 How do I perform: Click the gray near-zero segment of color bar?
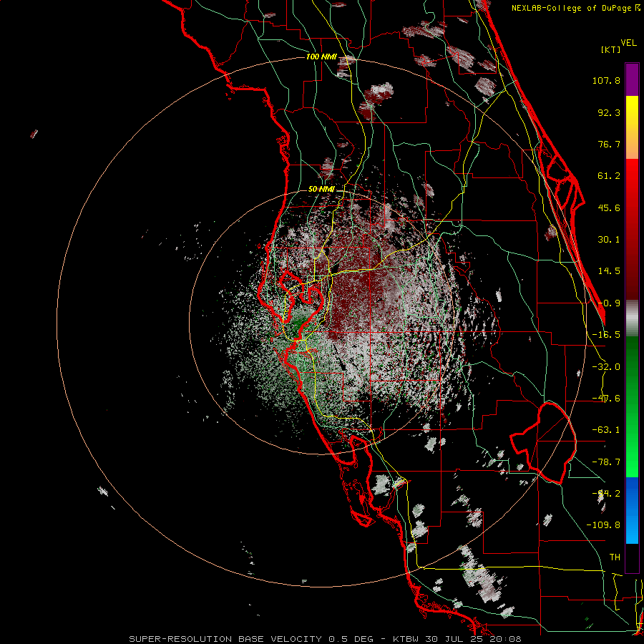pyautogui.click(x=632, y=318)
